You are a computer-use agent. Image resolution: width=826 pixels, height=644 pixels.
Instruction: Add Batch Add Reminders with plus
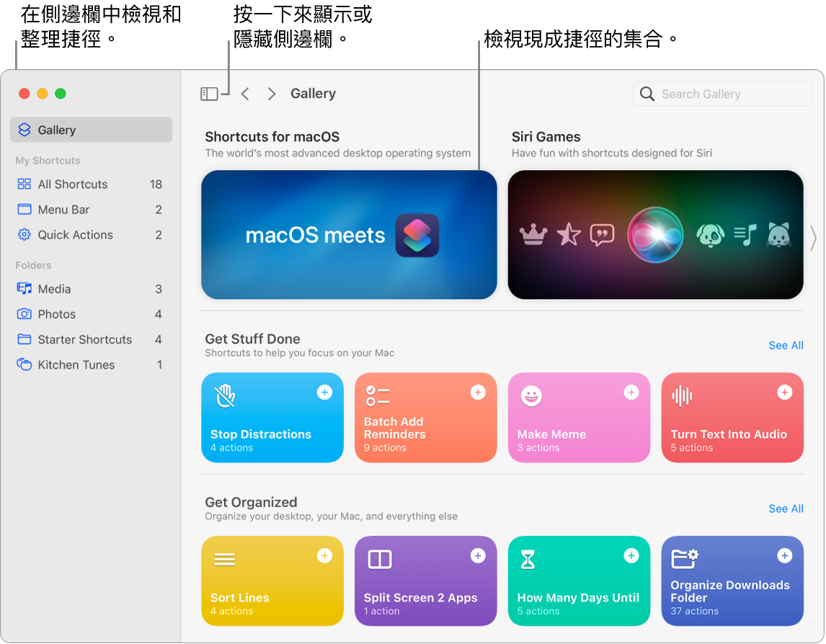point(478,393)
